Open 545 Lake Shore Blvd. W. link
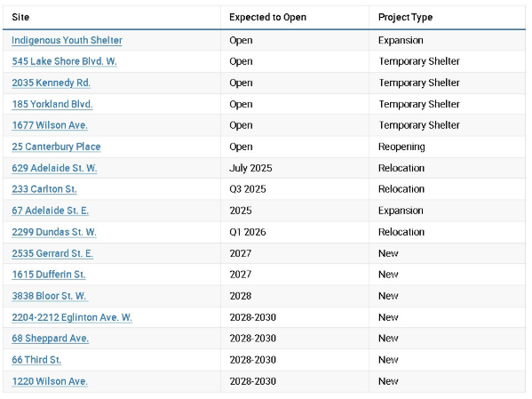This screenshot has width=532, height=399. pyautogui.click(x=64, y=61)
